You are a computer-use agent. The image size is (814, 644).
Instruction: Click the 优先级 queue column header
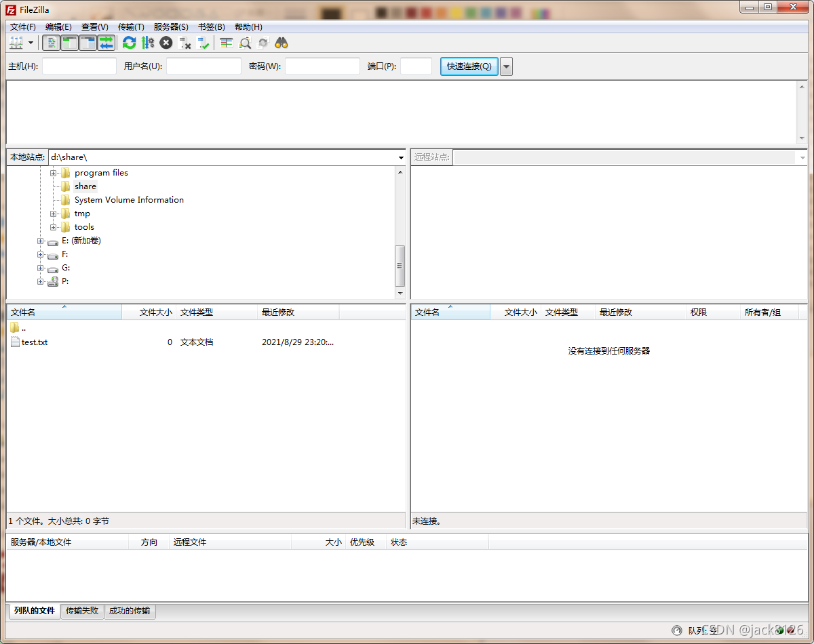pyautogui.click(x=366, y=542)
